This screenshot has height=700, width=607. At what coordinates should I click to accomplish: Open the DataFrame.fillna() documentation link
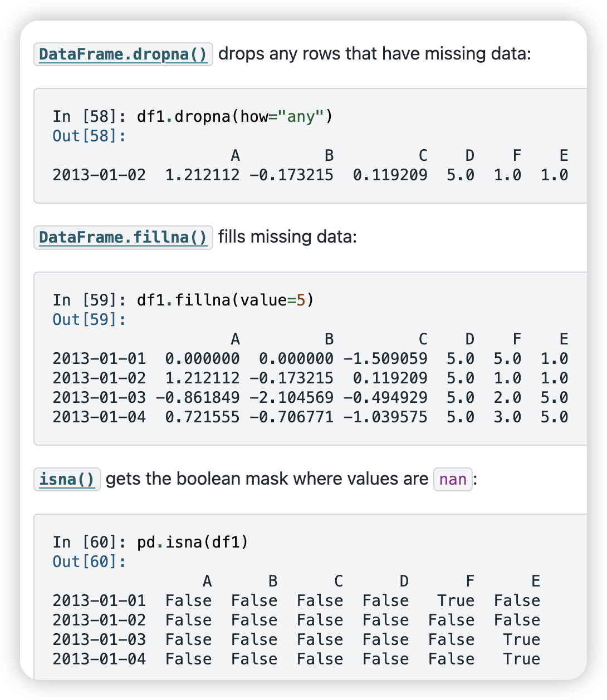(x=123, y=238)
